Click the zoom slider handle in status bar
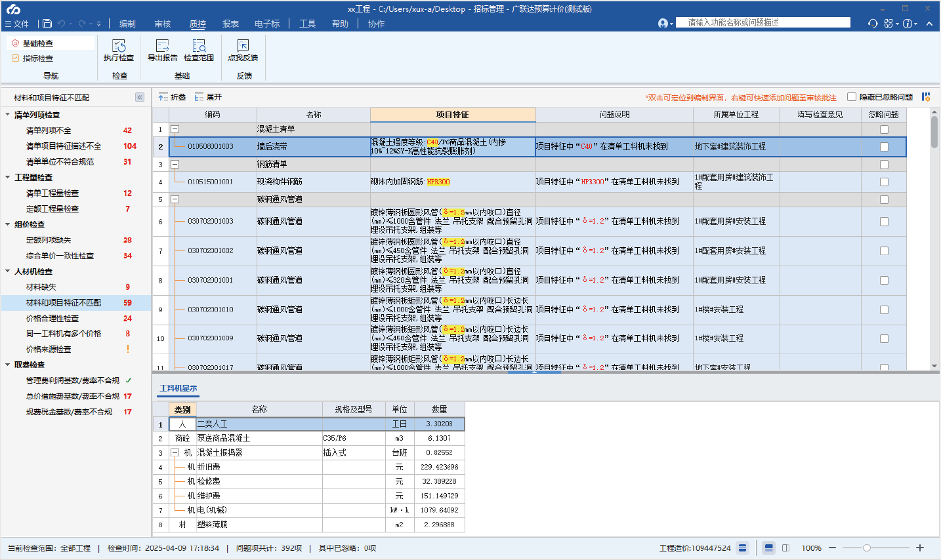Screen dimensions: 941x560 tap(866, 548)
